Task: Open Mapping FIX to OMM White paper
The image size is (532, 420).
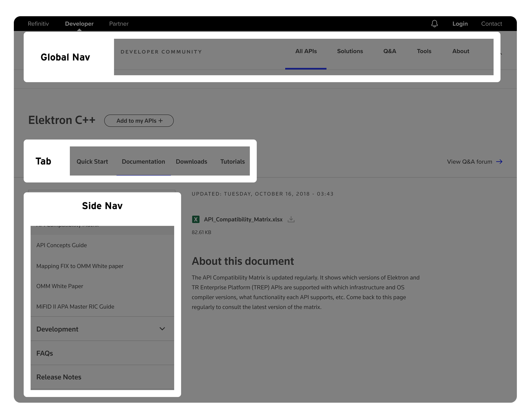Action: click(80, 266)
